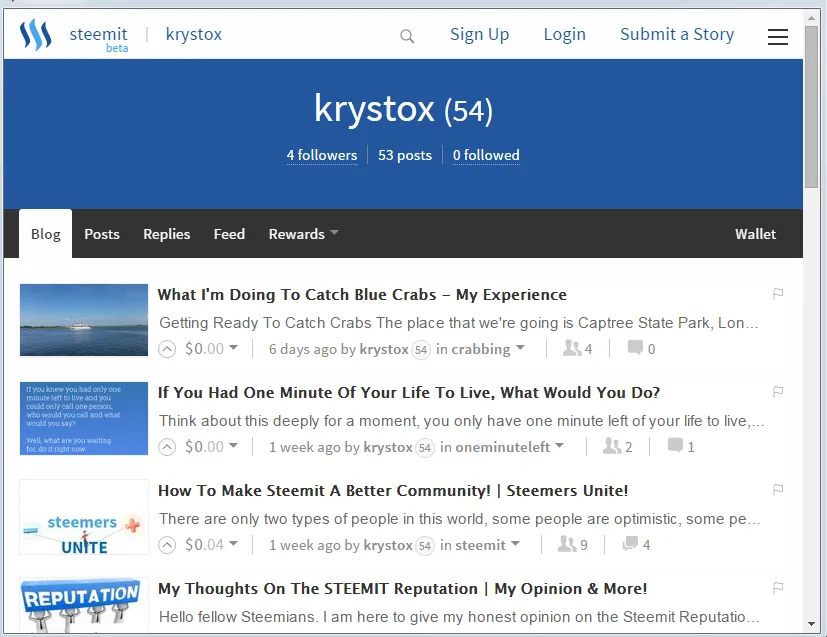This screenshot has height=637, width=827.
Task: Click the '53 posts' count text
Action: [405, 155]
